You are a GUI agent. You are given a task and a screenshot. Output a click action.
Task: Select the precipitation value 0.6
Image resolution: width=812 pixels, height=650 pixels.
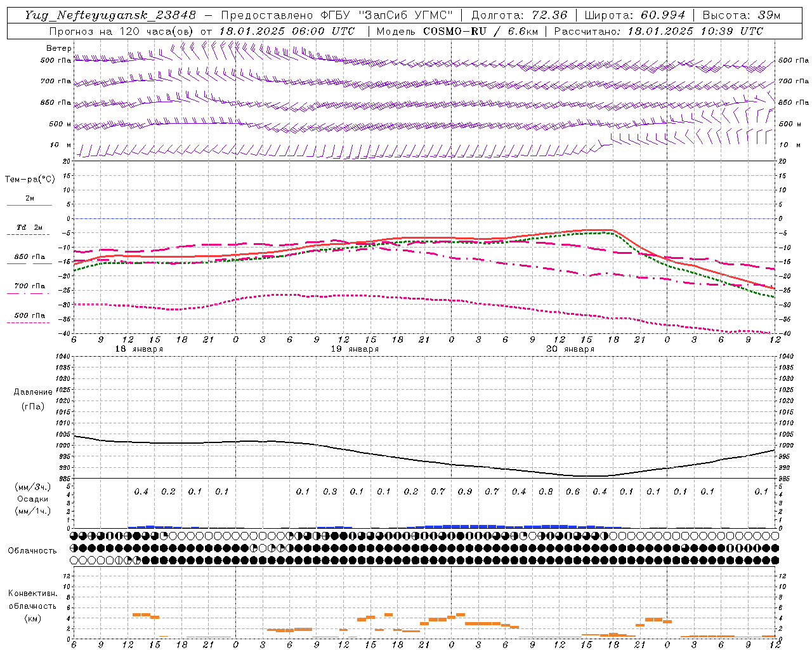pyautogui.click(x=573, y=491)
